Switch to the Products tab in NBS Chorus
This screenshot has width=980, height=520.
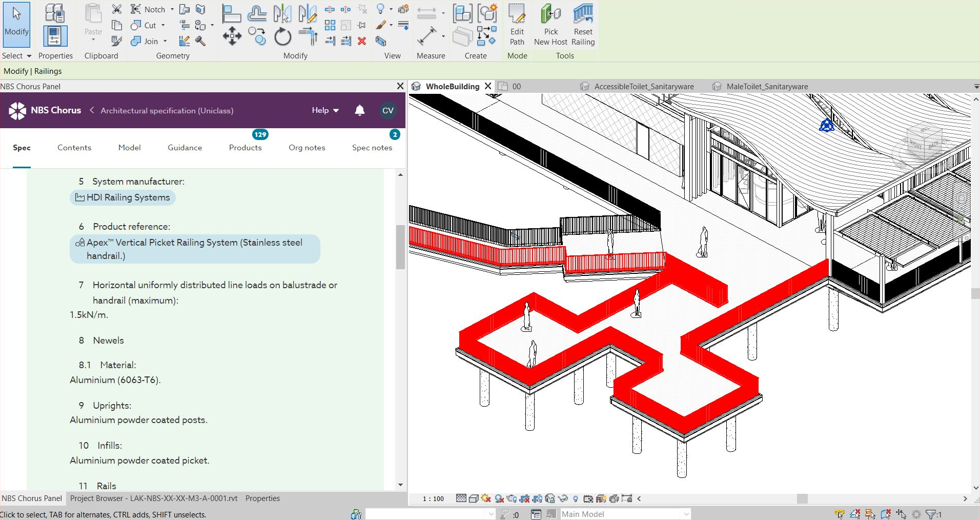click(x=246, y=148)
